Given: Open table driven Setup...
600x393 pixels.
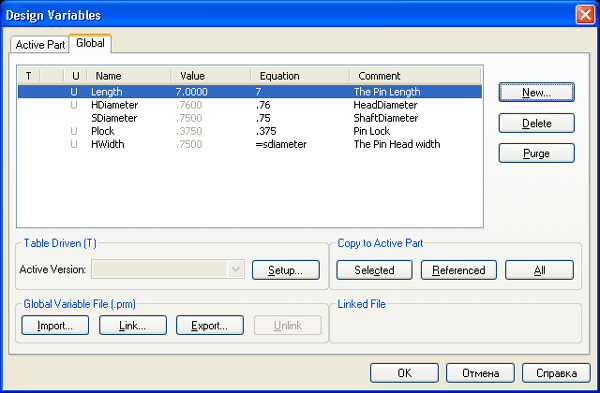Looking at the screenshot, I should [285, 270].
